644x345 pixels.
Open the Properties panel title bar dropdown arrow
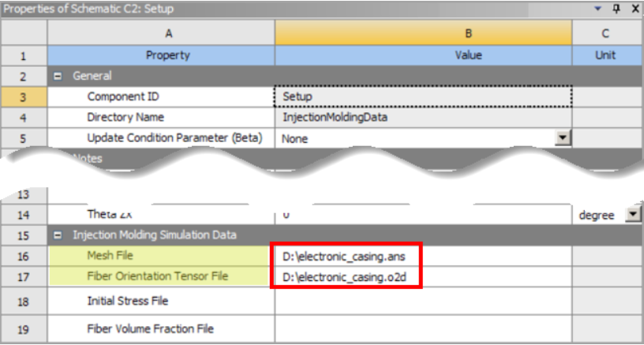click(601, 9)
